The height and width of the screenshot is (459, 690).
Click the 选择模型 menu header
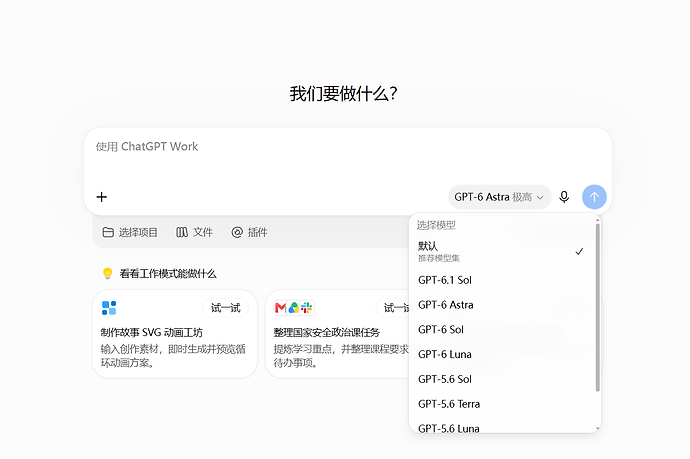pos(436,225)
